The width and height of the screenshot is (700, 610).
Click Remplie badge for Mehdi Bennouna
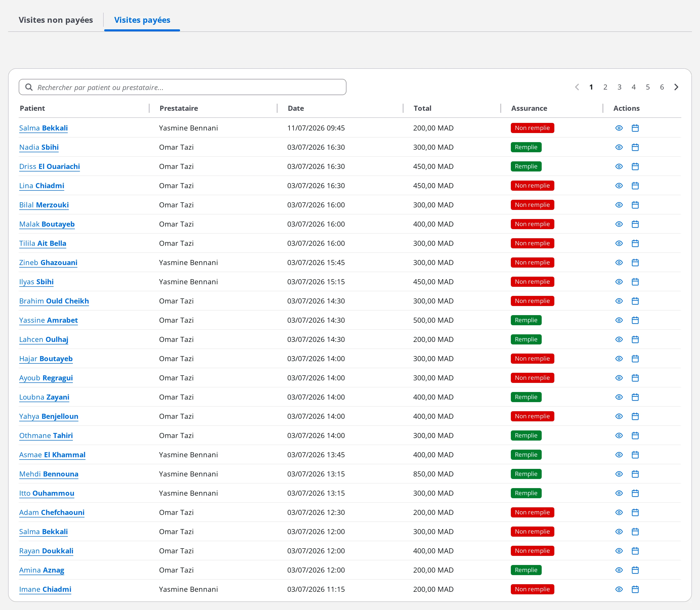tap(526, 474)
